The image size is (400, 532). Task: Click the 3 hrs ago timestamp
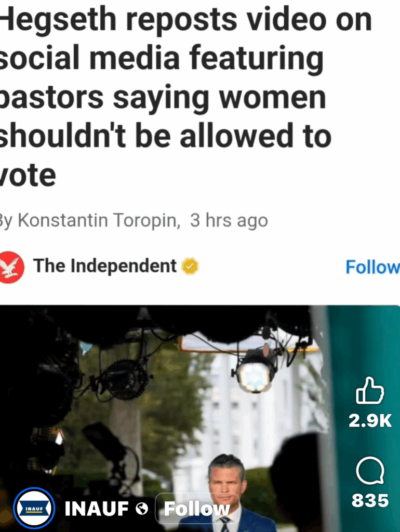(x=229, y=220)
